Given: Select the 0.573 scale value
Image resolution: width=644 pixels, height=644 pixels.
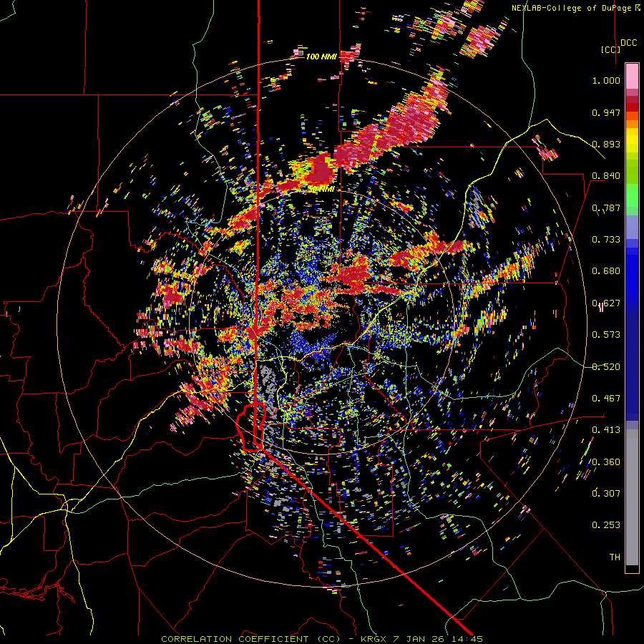Looking at the screenshot, I should tap(606, 335).
